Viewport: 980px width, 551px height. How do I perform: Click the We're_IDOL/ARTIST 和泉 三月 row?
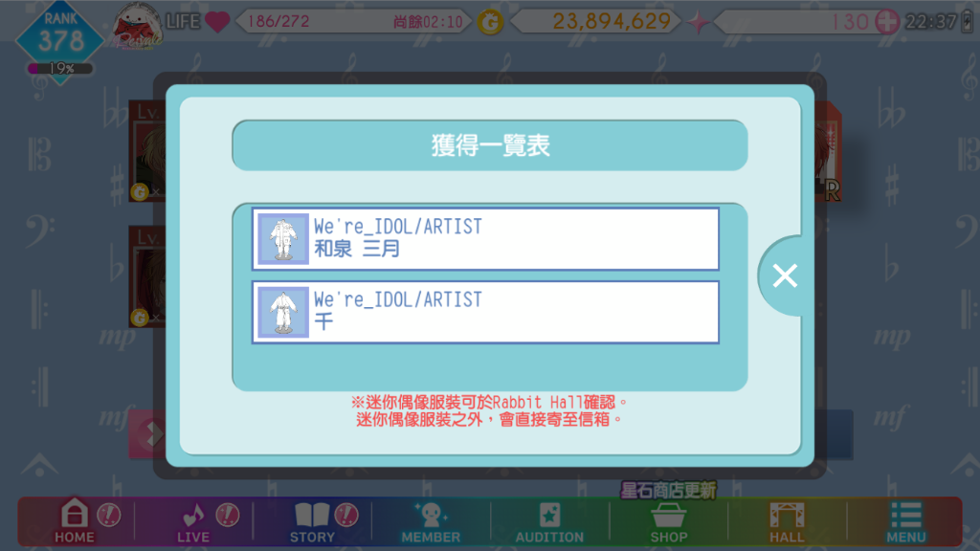click(x=485, y=239)
